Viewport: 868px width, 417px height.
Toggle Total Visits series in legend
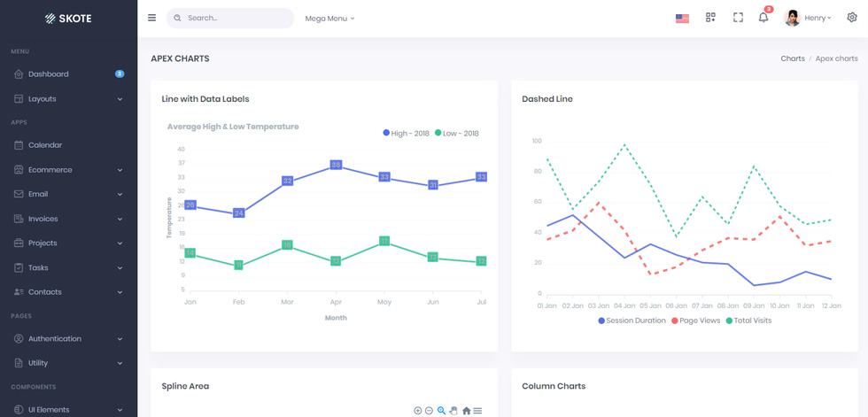[x=748, y=320]
